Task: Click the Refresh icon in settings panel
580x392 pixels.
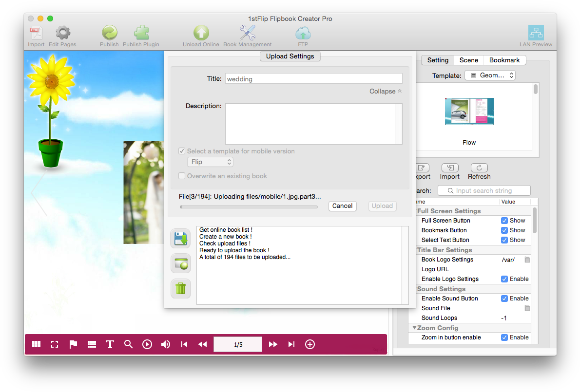Action: 479,168
